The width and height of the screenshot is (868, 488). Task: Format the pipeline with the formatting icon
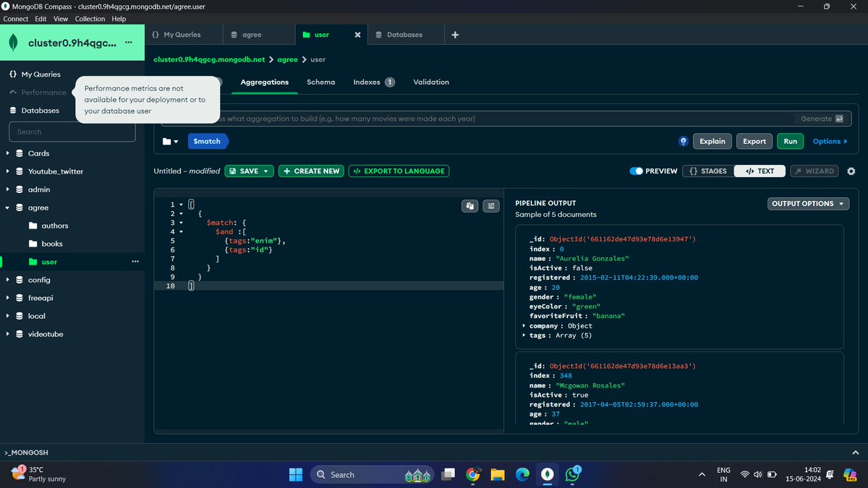click(491, 206)
